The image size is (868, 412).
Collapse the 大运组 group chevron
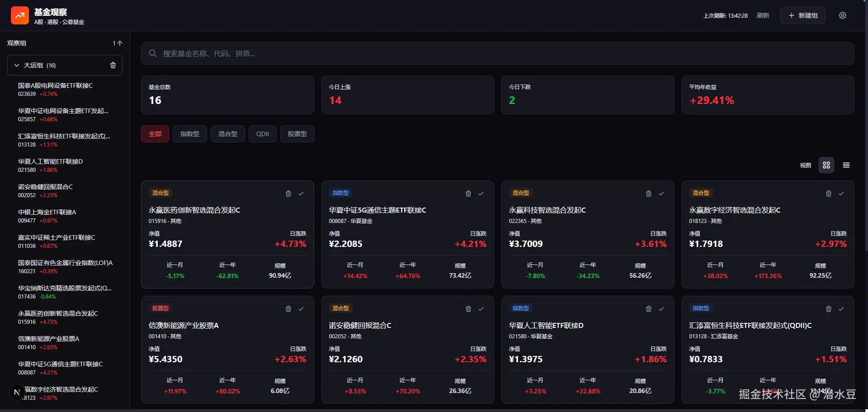(17, 65)
